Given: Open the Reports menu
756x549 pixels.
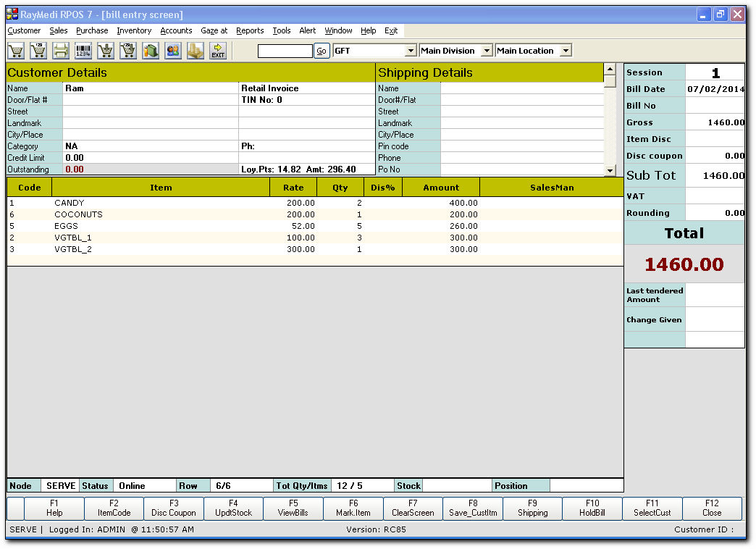Looking at the screenshot, I should [250, 30].
